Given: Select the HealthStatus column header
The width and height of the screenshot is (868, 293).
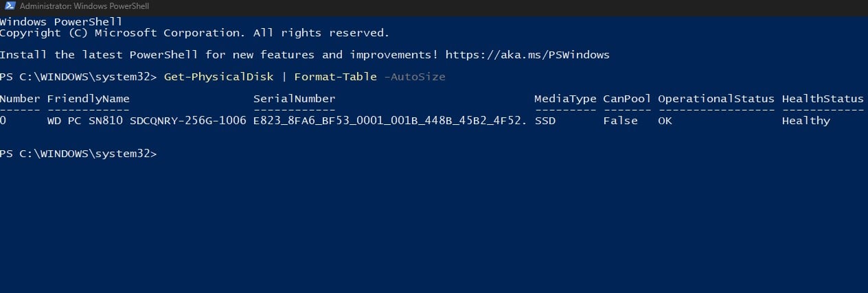Looking at the screenshot, I should 823,99.
